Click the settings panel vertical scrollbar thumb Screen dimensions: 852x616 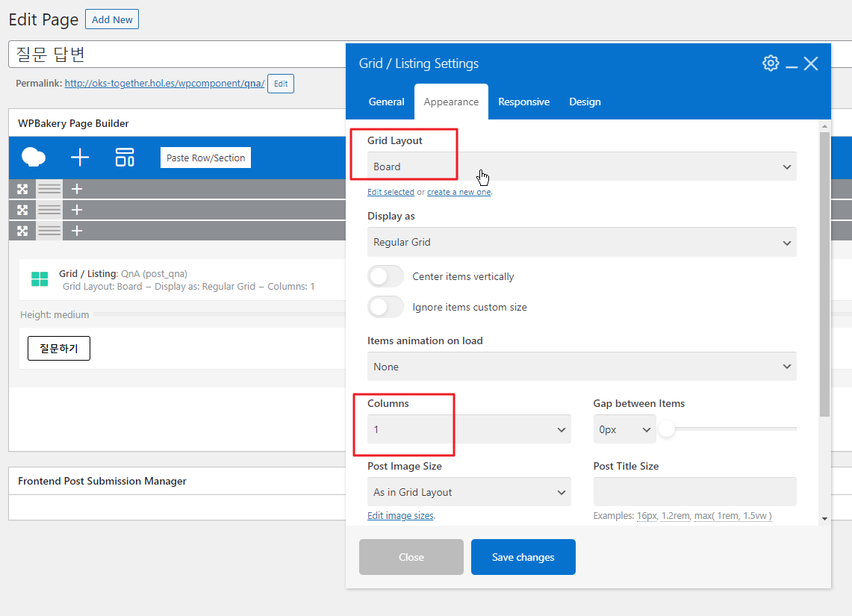click(824, 274)
